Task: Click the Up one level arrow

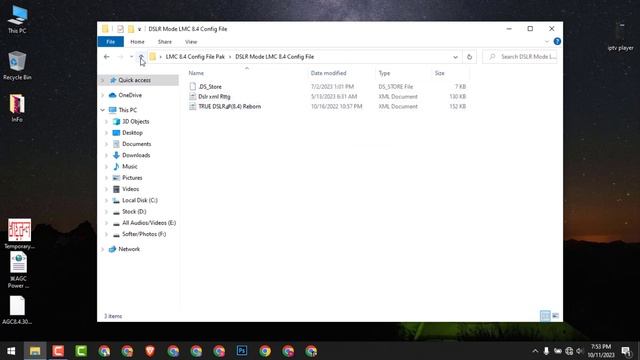Action: tap(141, 57)
